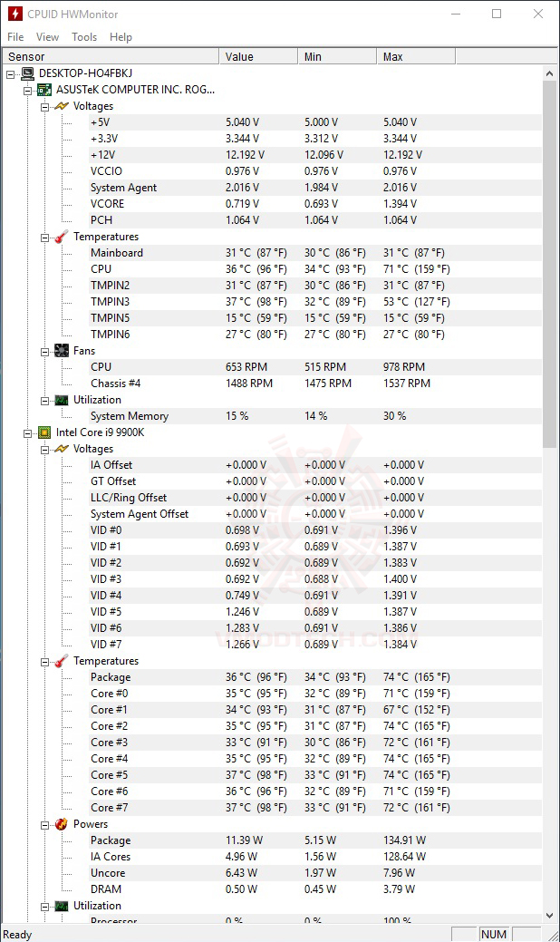Click the HWMonitor lightning app icon
560x942 pixels.
(x=15, y=14)
